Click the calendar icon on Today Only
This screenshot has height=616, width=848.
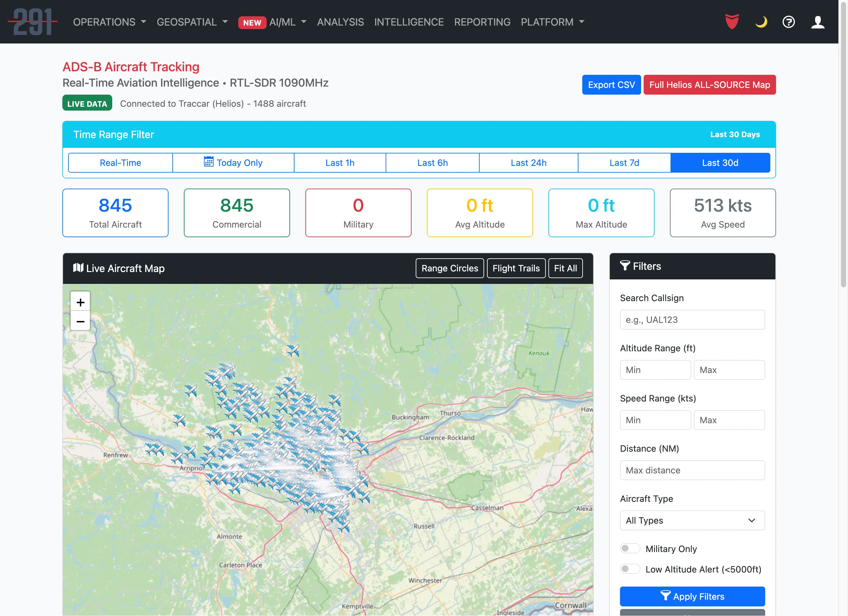(x=209, y=163)
